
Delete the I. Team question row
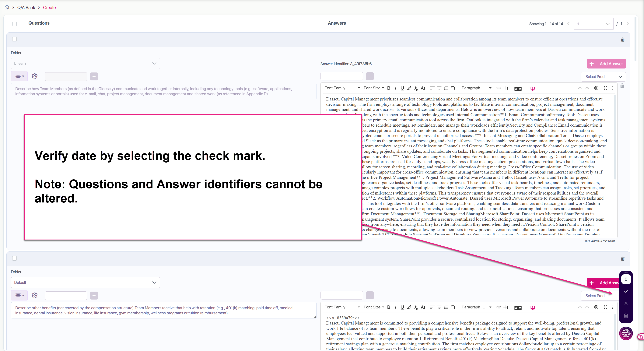[623, 40]
